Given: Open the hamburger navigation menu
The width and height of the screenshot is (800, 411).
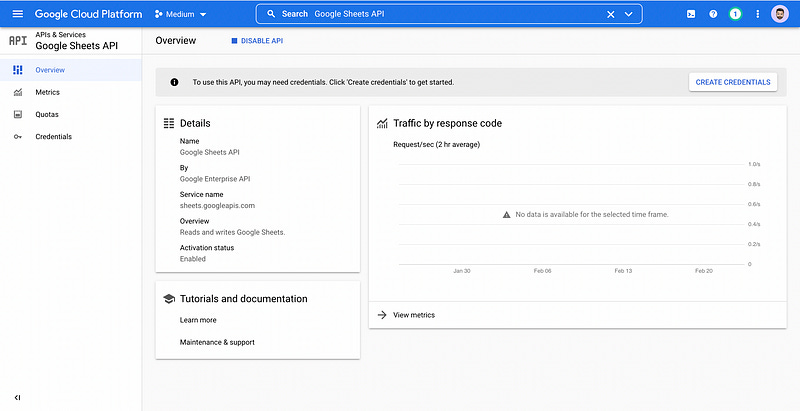Looking at the screenshot, I should [17, 15].
